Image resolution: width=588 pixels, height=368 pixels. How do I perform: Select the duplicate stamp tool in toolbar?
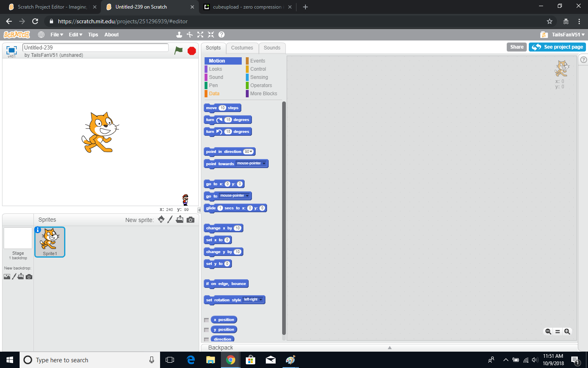tap(179, 35)
